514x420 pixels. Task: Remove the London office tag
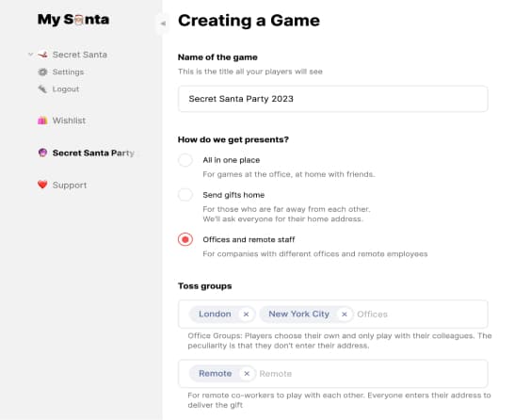tap(246, 315)
